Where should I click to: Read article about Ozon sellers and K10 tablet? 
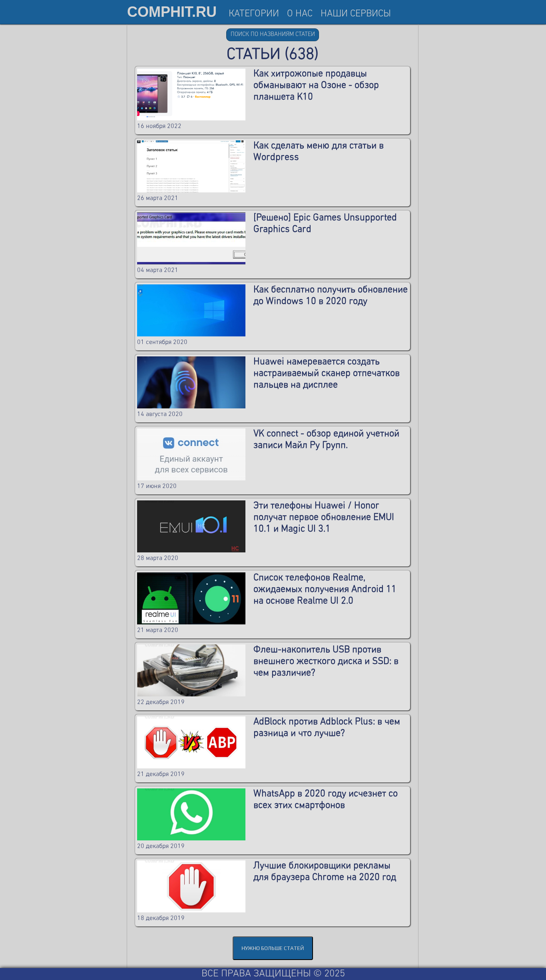[x=316, y=85]
